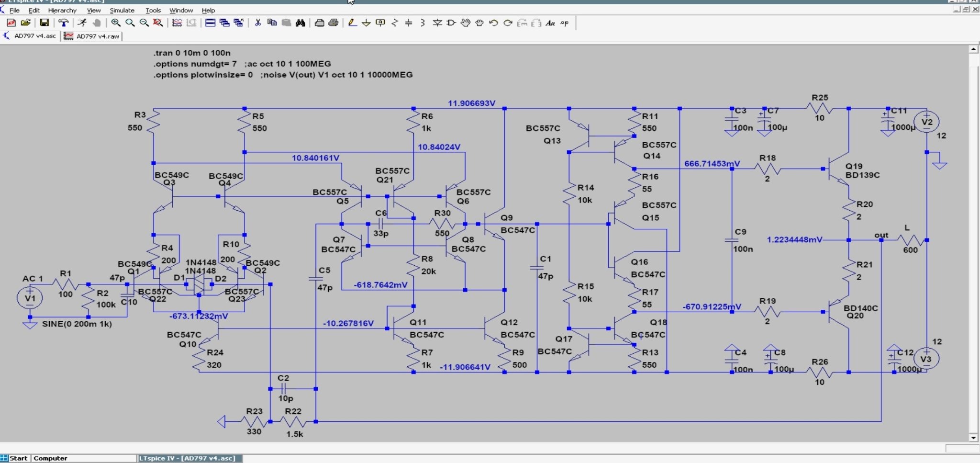Open the File menu

pyautogui.click(x=14, y=10)
